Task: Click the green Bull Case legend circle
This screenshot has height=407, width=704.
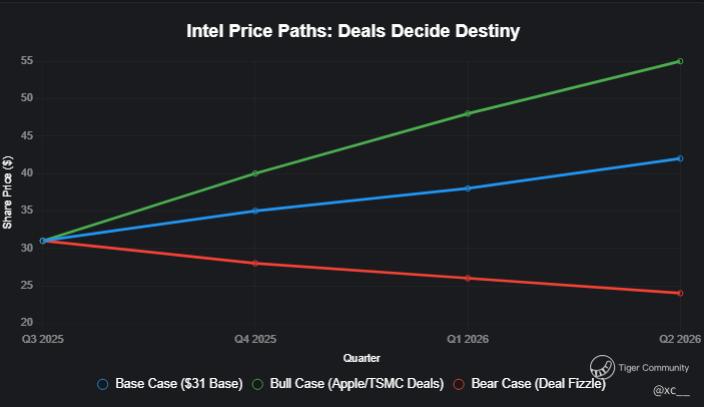Action: (257, 385)
